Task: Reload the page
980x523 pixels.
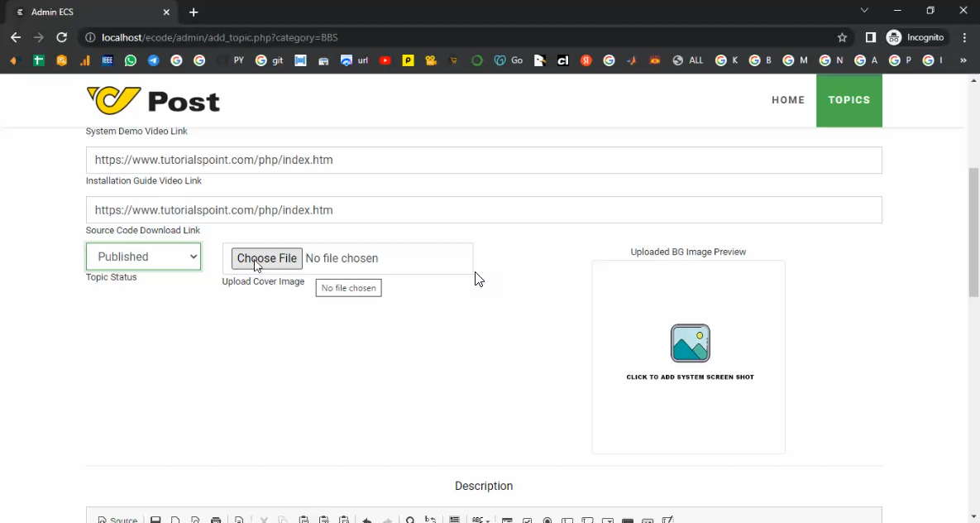Action: click(x=61, y=37)
